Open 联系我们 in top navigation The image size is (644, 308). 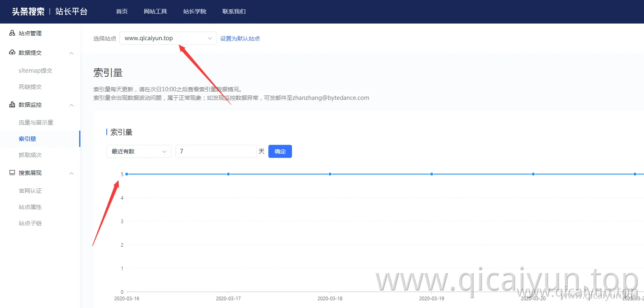(234, 11)
